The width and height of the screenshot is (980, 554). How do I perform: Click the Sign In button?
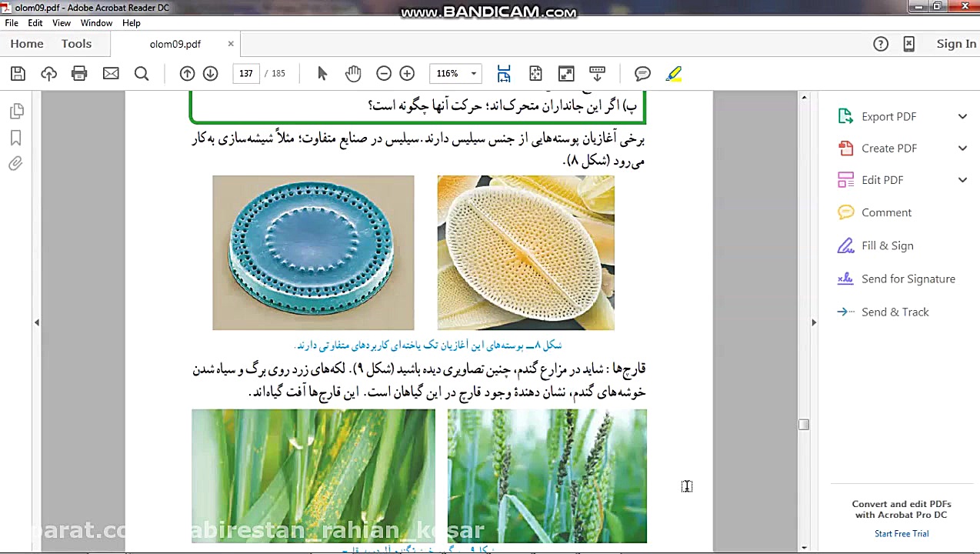(956, 44)
